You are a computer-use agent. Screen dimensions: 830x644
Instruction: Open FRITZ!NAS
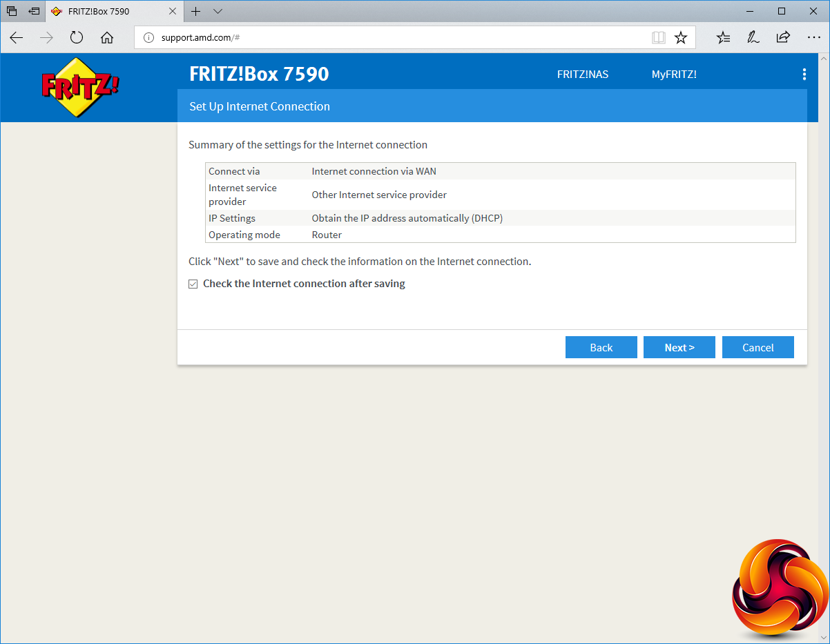pyautogui.click(x=583, y=75)
